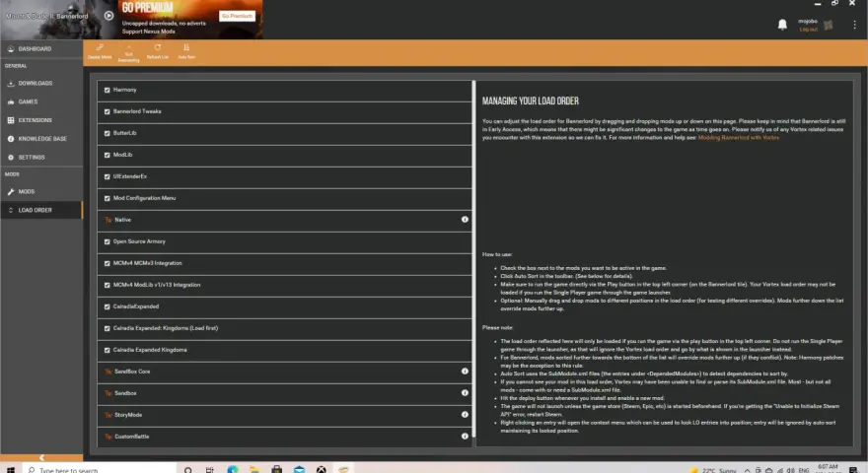868x473 pixels.
Task: Log out via the Log out link
Action: 808,30
